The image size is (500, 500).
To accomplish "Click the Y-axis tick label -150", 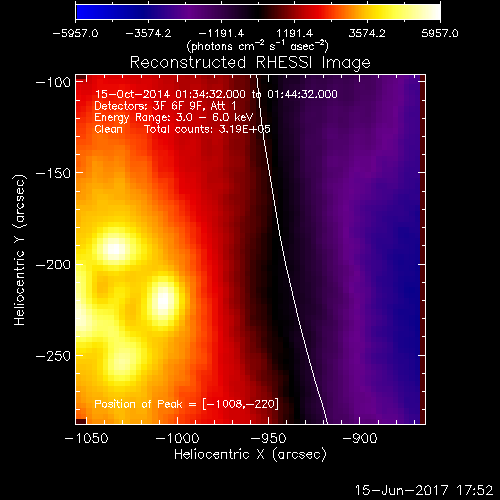I will tap(53, 173).
